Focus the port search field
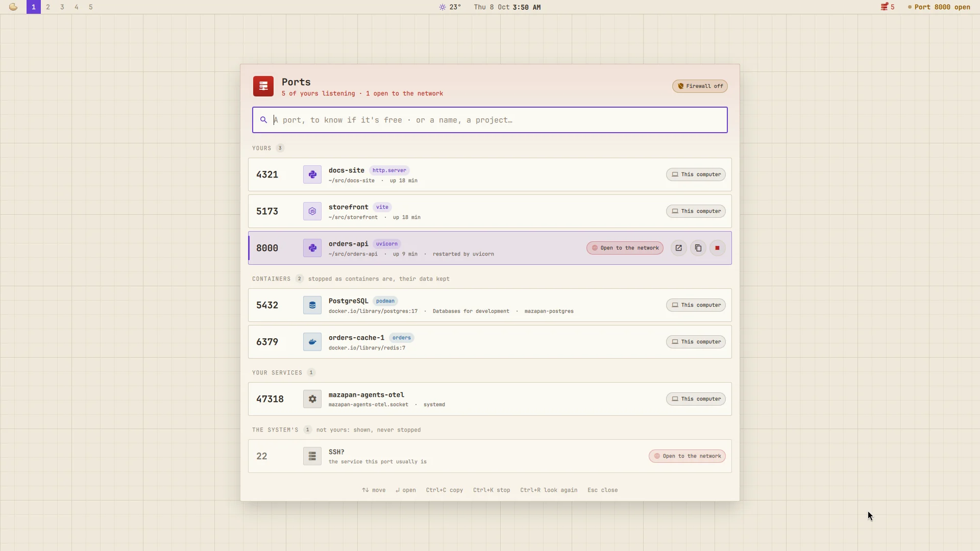Screen dimensions: 980x551 click(x=490, y=120)
